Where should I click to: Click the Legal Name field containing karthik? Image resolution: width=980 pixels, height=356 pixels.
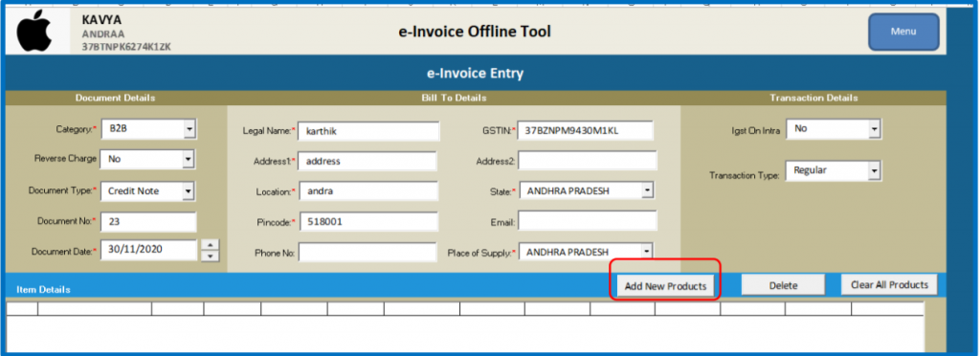coord(368,132)
